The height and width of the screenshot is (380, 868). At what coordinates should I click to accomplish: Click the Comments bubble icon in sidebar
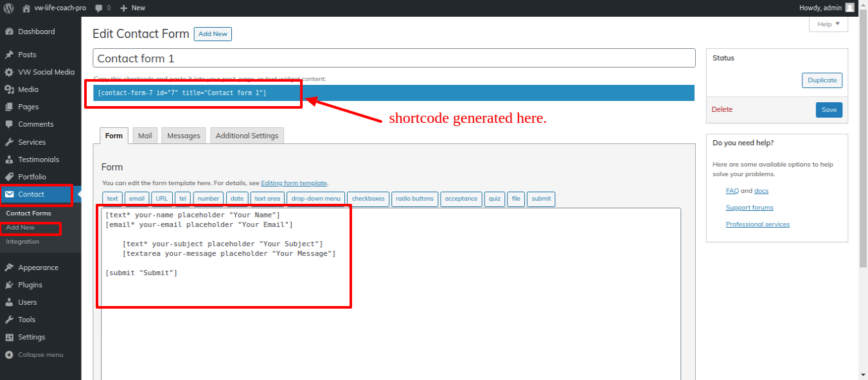9,124
